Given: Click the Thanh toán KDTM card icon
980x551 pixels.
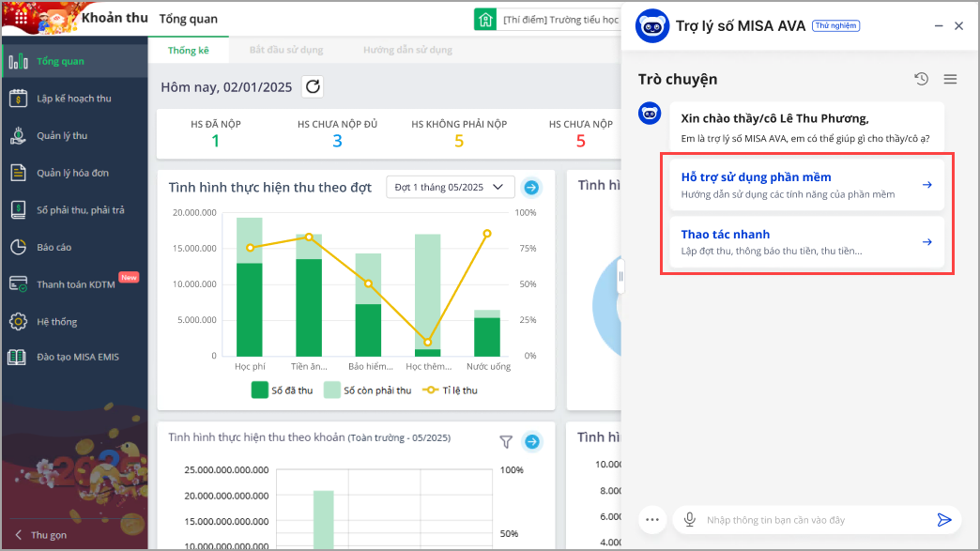Looking at the screenshot, I should click(18, 284).
